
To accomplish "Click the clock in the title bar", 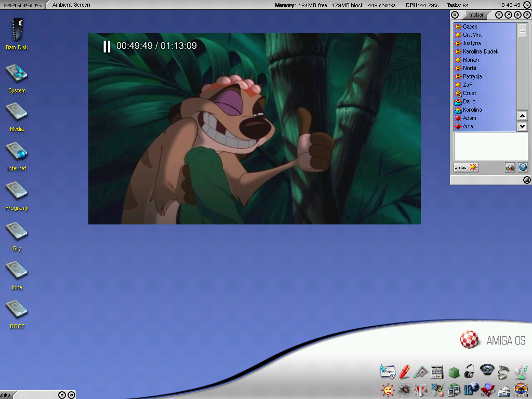I will (509, 5).
